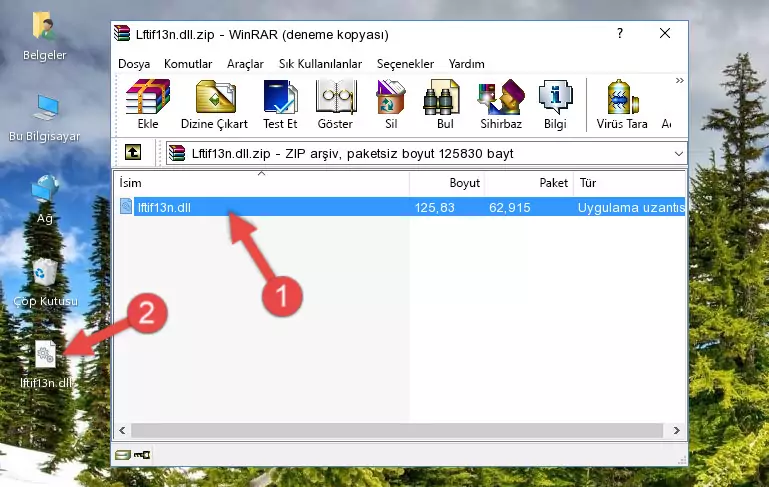The width and height of the screenshot is (769, 487).
Task: Click the 62,915 packed size cell
Action: (510, 208)
